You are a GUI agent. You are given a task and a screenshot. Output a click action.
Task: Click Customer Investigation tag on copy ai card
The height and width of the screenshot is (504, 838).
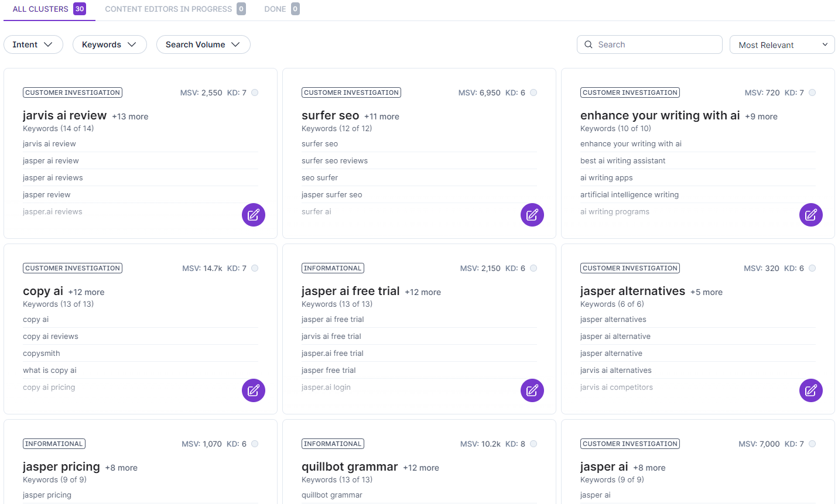coord(73,268)
